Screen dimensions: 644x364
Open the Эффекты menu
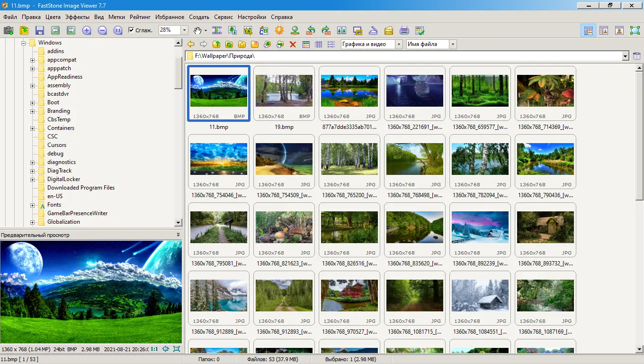(78, 17)
